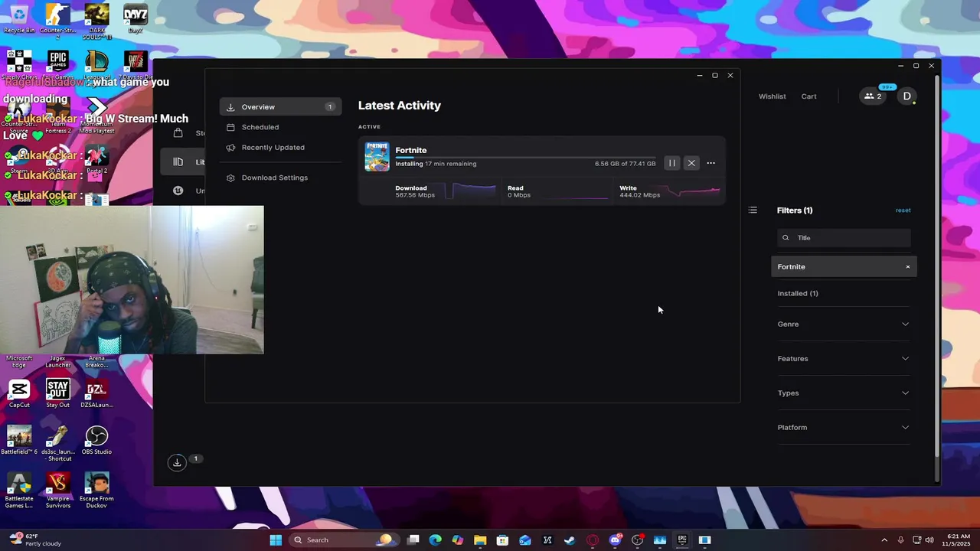Select the Vampire Survivors desktop shortcut

(57, 490)
